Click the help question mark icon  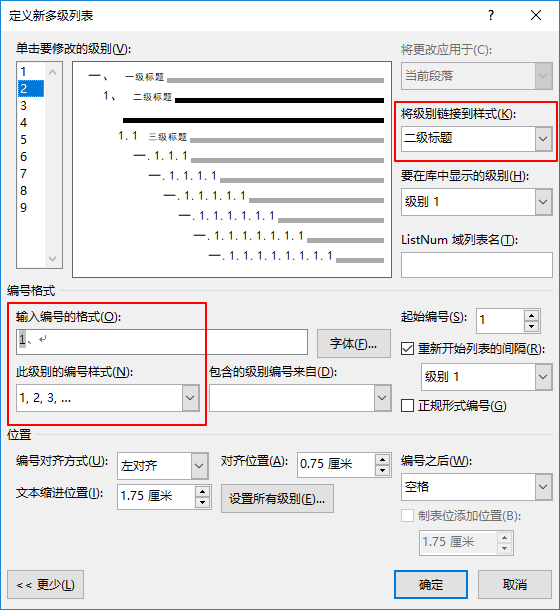pyautogui.click(x=491, y=15)
